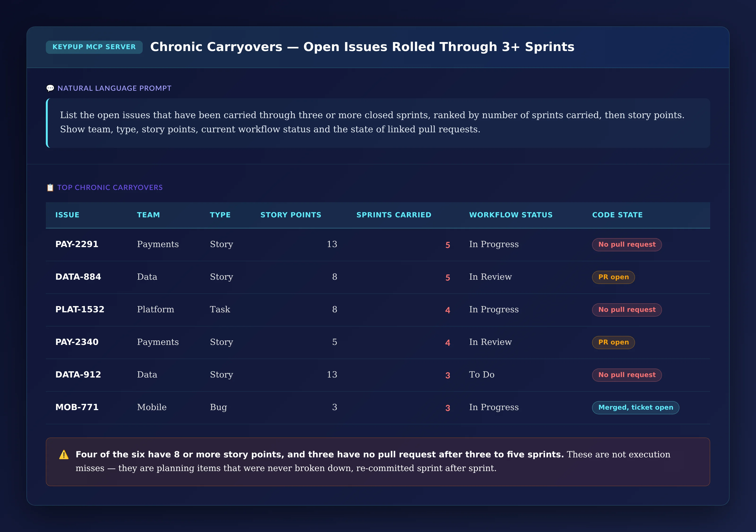The image size is (756, 532).
Task: Select the Issue column header
Action: click(68, 215)
